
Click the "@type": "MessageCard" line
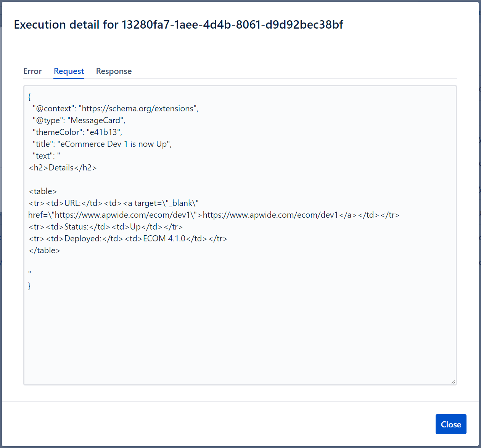pos(79,120)
